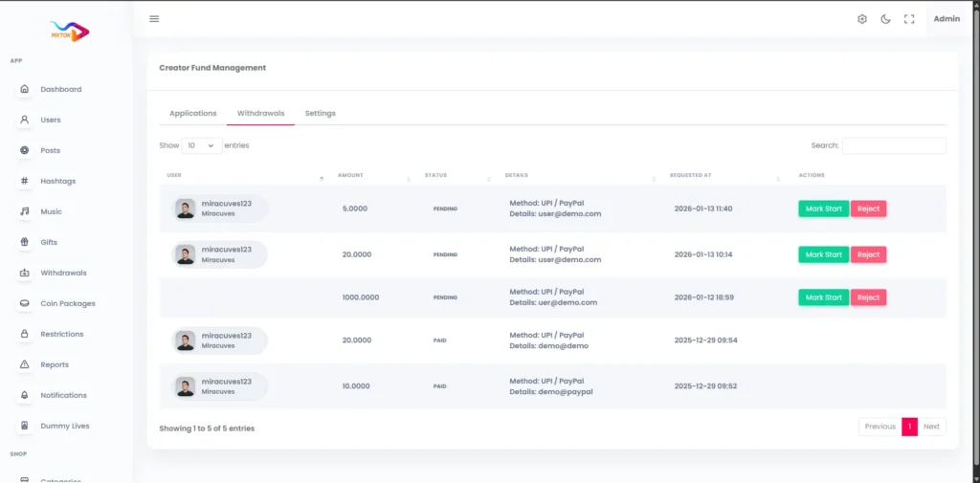The image size is (980, 483).
Task: Click the Users icon in sidebar
Action: tap(25, 120)
